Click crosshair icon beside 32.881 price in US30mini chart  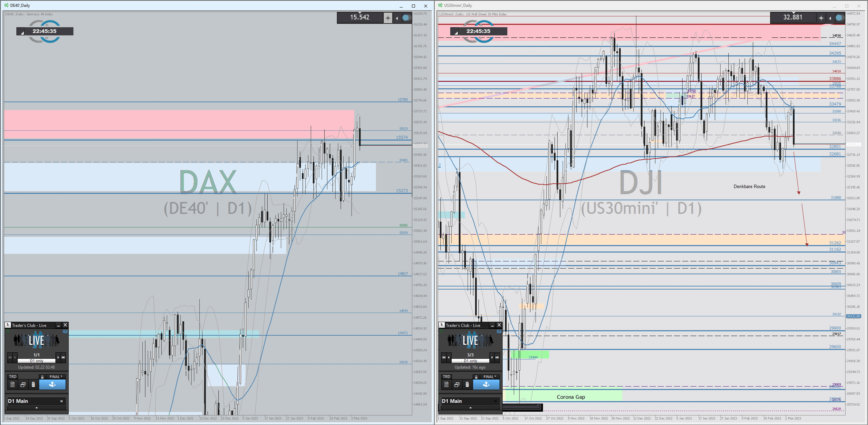click(821, 18)
